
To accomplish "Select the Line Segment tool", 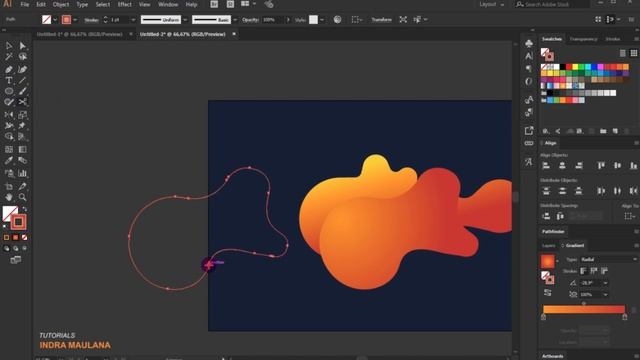I will 22,80.
